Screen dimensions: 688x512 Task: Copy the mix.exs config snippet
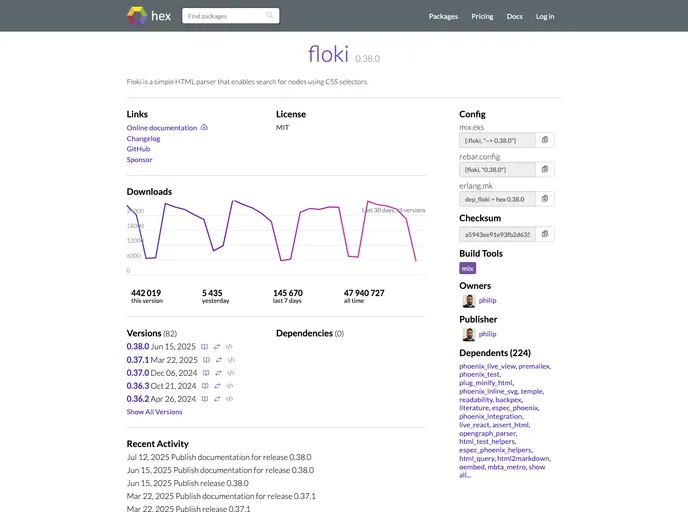545,140
